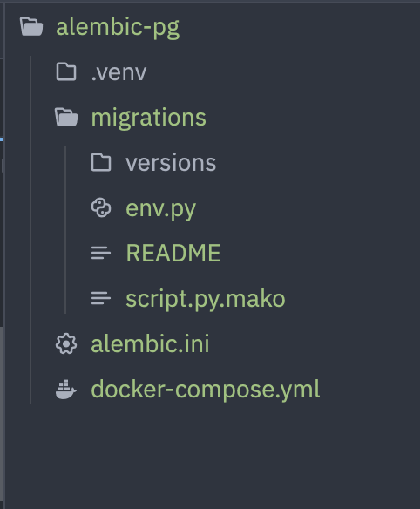Expand the .venv folder
Screen dimensions: 420x509
pyautogui.click(x=119, y=72)
